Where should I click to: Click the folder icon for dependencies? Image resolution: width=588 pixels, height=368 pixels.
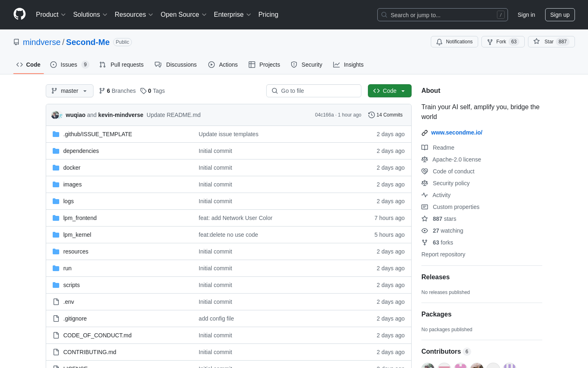(56, 151)
